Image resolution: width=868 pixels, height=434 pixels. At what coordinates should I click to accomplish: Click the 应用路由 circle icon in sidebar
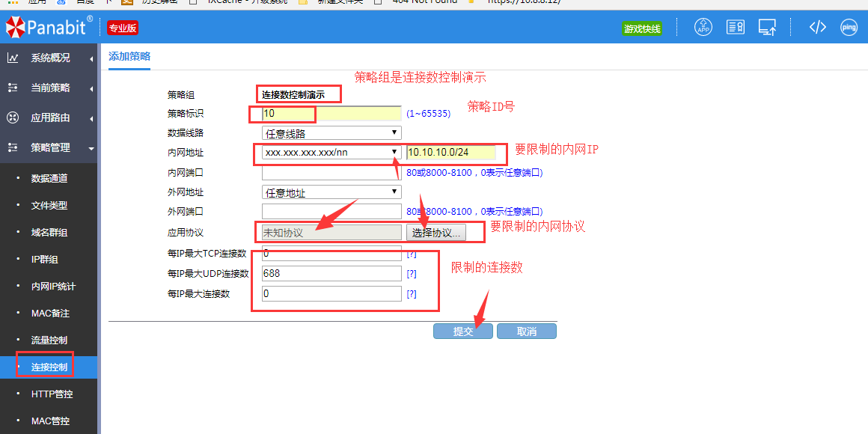click(x=13, y=117)
